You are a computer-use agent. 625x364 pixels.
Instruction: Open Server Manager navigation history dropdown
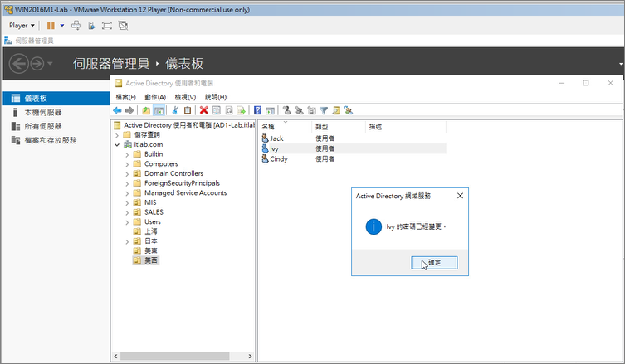coord(50,64)
